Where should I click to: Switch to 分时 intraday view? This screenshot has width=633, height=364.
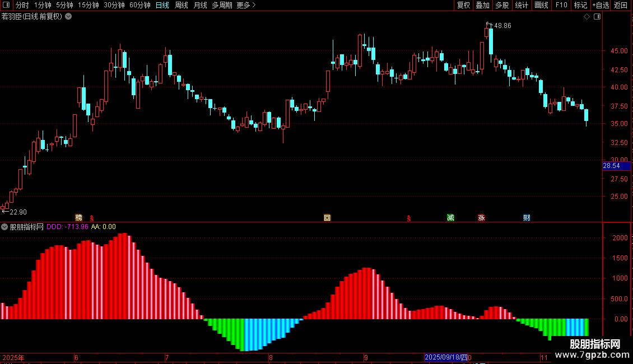click(22, 5)
